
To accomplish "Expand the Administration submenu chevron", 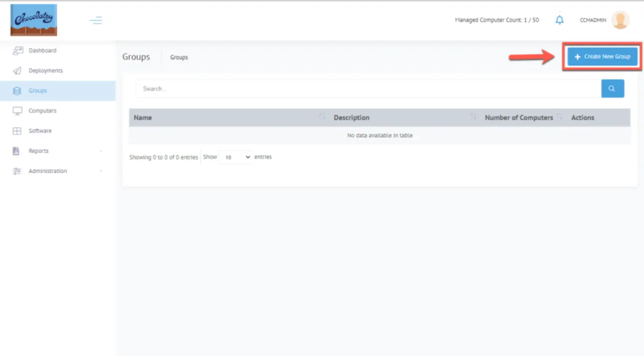I will click(101, 171).
